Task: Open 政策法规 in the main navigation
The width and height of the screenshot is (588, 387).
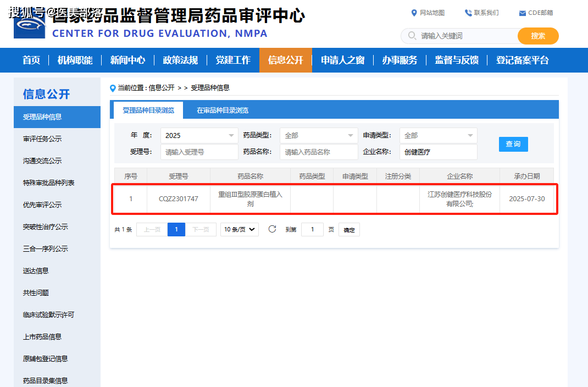Action: pos(180,60)
